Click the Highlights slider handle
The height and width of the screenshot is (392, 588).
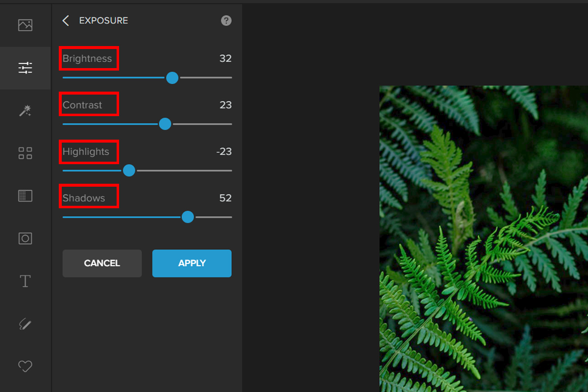coord(129,171)
